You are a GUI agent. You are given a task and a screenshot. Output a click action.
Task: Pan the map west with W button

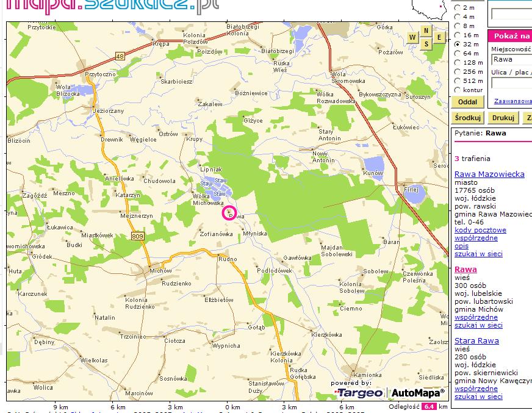[413, 38]
